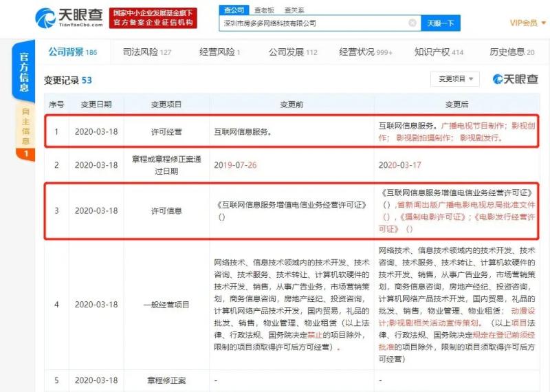Image resolution: width=550 pixels, height=392 pixels.
Task: Click the 章程或章程修正案通过日期 cell
Action: coord(166,165)
